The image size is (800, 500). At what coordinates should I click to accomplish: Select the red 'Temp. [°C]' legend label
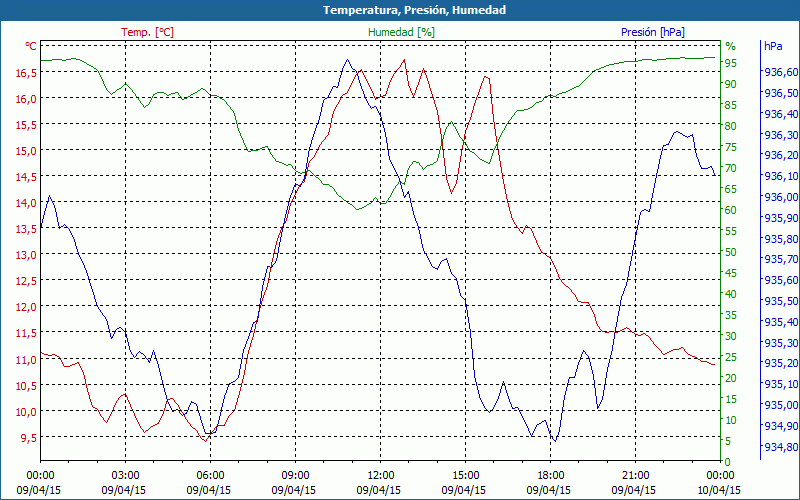click(x=147, y=32)
